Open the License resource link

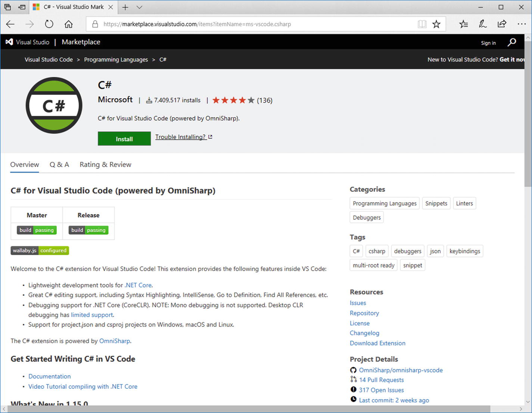click(360, 323)
